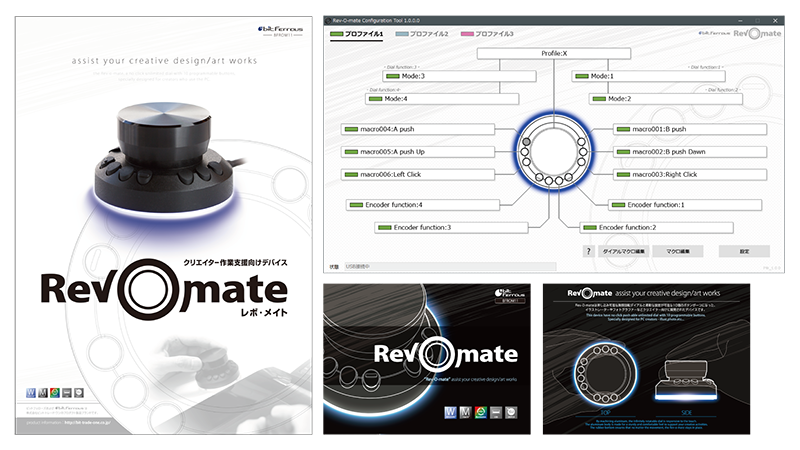Open the macro002:B push Down assignment

[690, 152]
